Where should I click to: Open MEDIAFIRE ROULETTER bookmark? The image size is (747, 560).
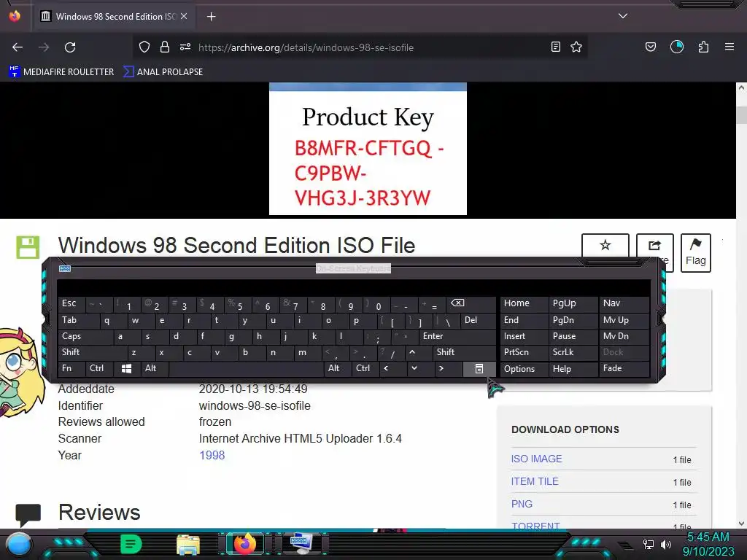point(61,72)
